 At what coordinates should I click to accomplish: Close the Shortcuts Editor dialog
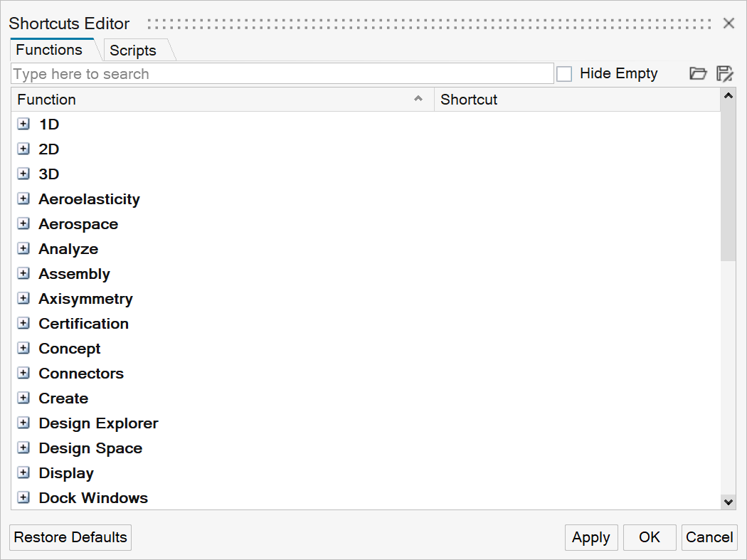pos(729,23)
